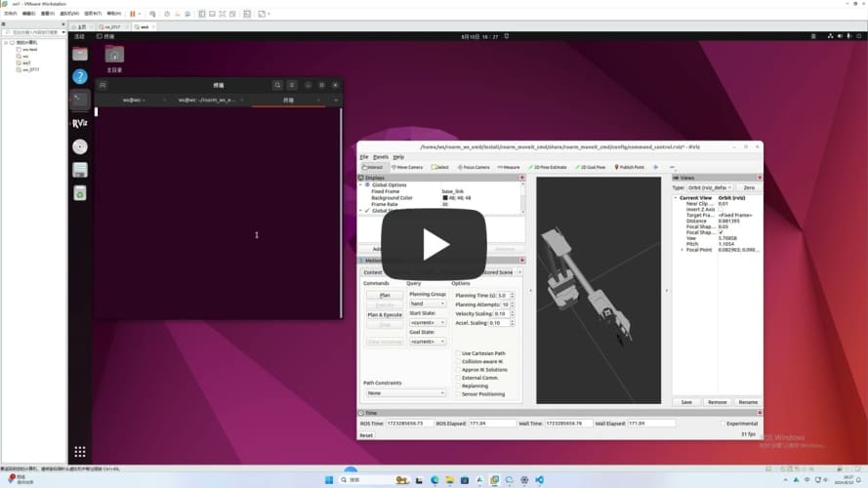Click the Save button in Views panel
Viewport: 868px width, 488px height.
[686, 402]
